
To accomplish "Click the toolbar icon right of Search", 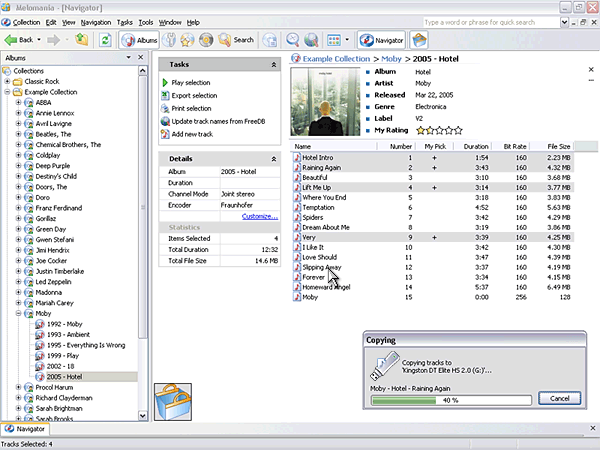I will pos(270,40).
